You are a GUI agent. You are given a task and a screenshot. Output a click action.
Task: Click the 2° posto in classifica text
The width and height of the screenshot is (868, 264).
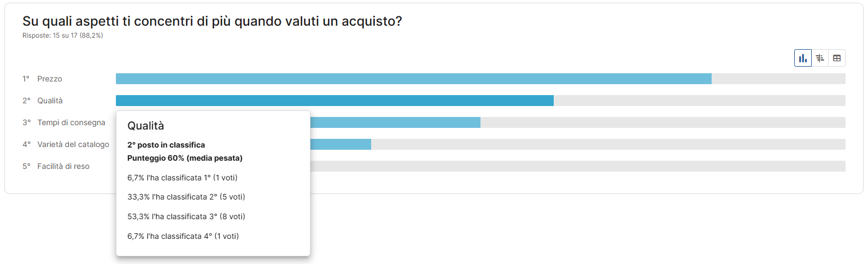(166, 145)
